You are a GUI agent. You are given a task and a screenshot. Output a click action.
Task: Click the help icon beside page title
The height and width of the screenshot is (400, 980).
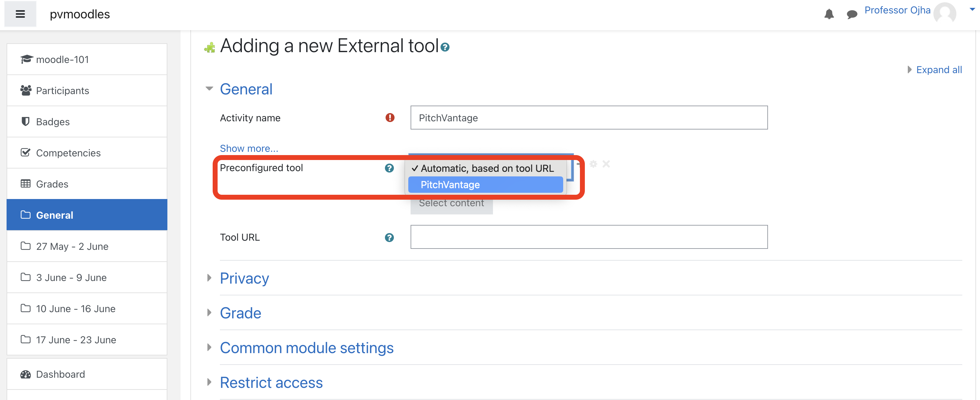click(445, 47)
